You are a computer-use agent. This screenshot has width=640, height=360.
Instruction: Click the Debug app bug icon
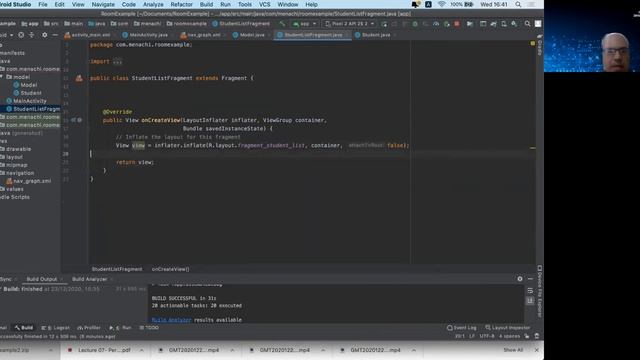[x=415, y=24]
